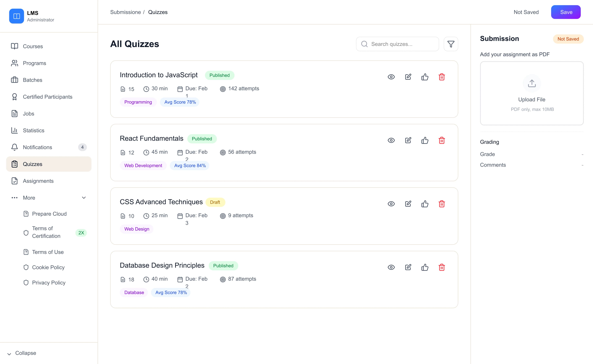Collapse the More section in sidebar
The image size is (593, 364).
[84, 197]
